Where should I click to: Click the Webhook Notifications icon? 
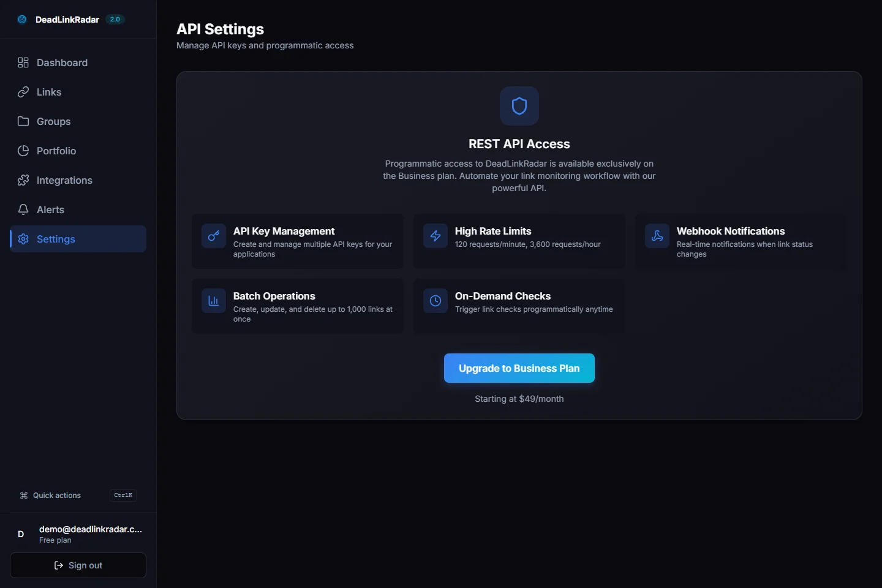pos(657,236)
